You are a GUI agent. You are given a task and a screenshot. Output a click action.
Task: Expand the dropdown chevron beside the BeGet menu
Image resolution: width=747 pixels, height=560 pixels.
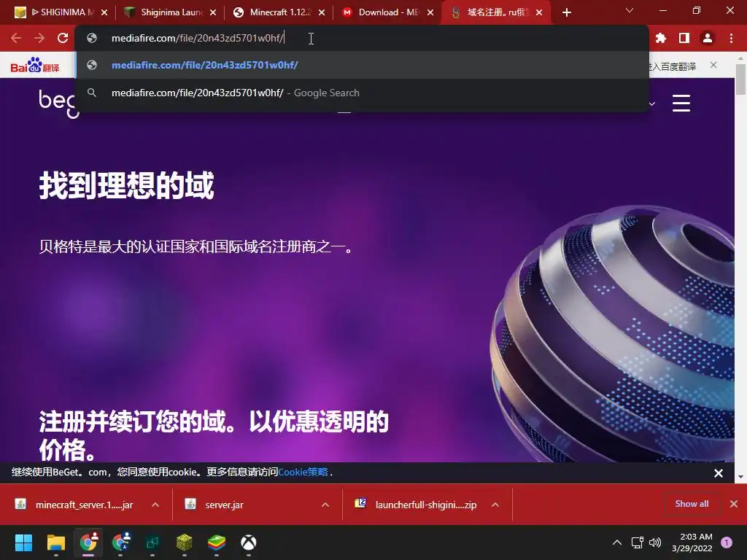pos(651,104)
